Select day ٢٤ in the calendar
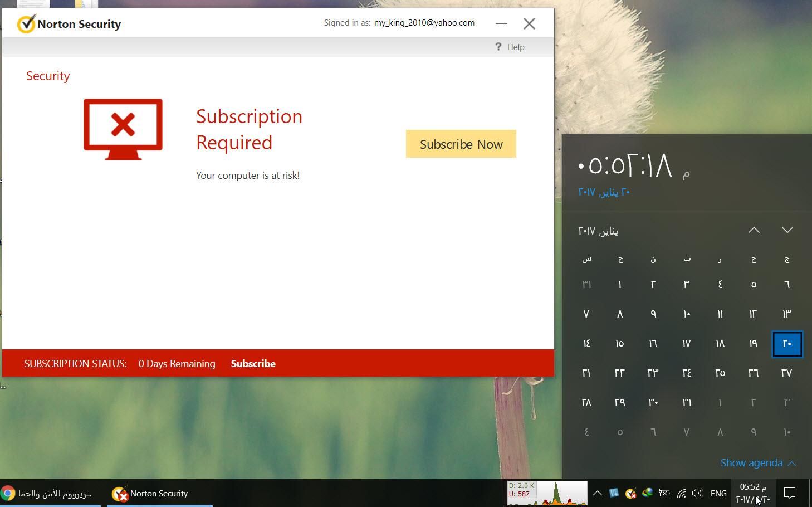 pyautogui.click(x=687, y=373)
